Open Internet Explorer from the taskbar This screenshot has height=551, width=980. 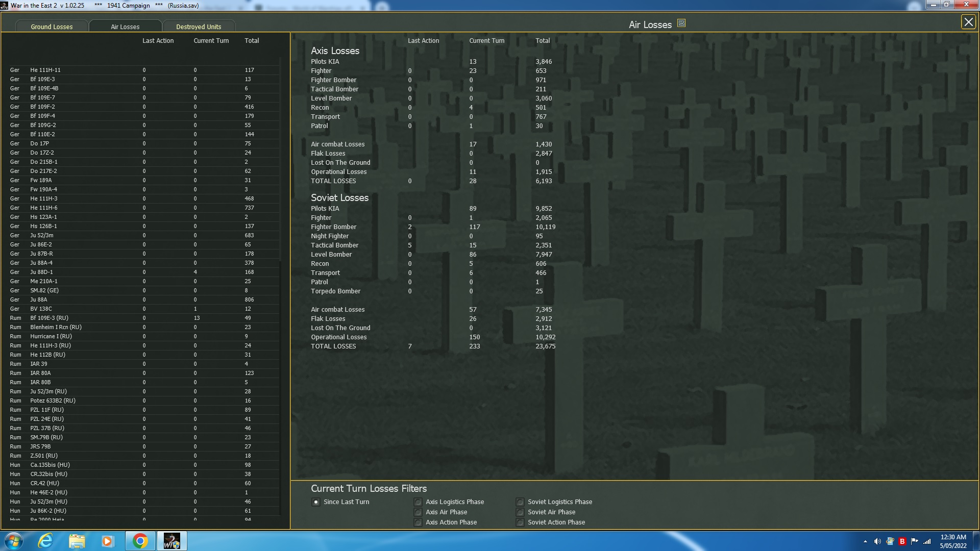click(45, 541)
